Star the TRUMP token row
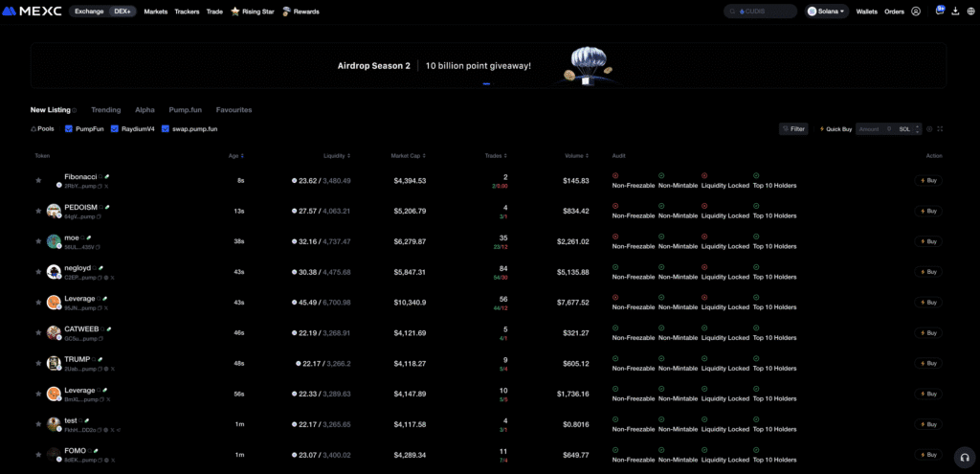Screen dimensions: 980x474 pos(38,363)
